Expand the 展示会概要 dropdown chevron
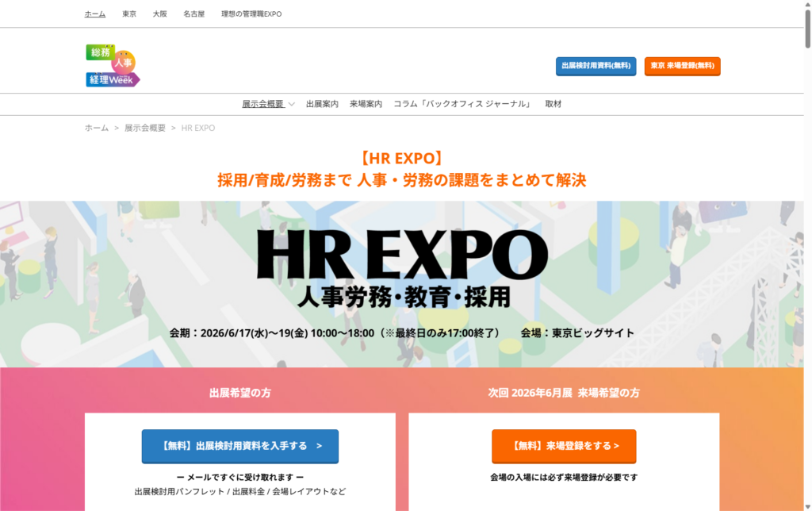Screen dimensions: 812x511 point(292,105)
